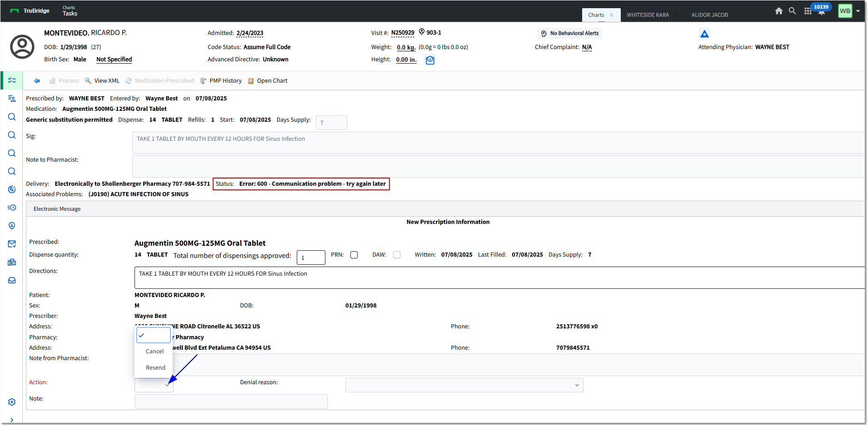Click the Chief Complaint N/A link

(x=587, y=47)
